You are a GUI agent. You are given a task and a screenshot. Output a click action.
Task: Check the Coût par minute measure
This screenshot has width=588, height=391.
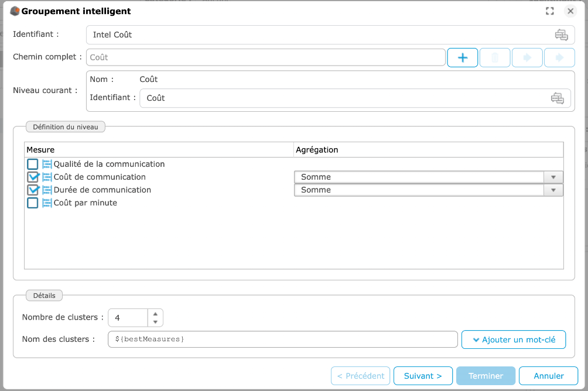click(x=33, y=203)
